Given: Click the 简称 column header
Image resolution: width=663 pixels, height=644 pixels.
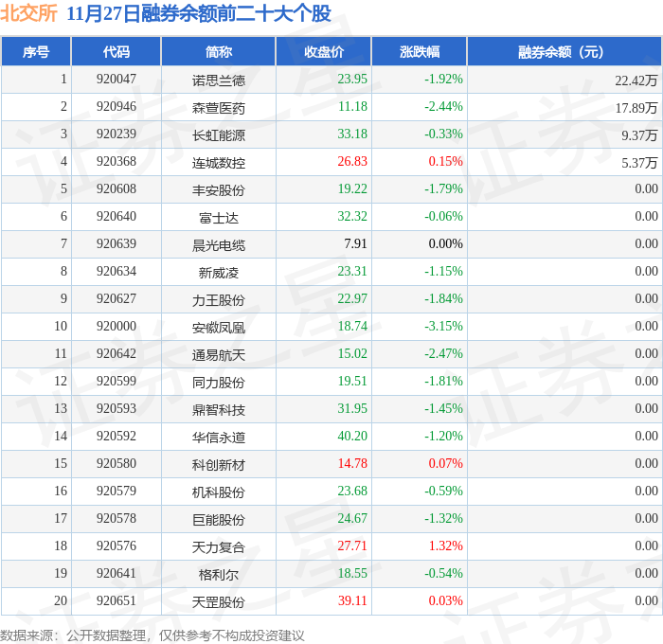Looking at the screenshot, I should click(218, 51).
